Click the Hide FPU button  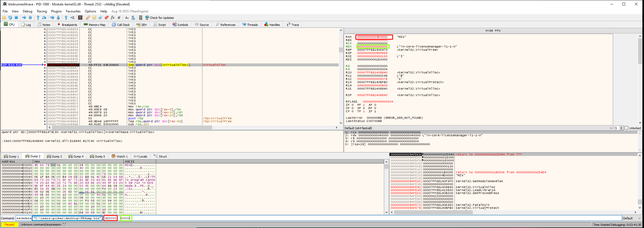[493, 30]
